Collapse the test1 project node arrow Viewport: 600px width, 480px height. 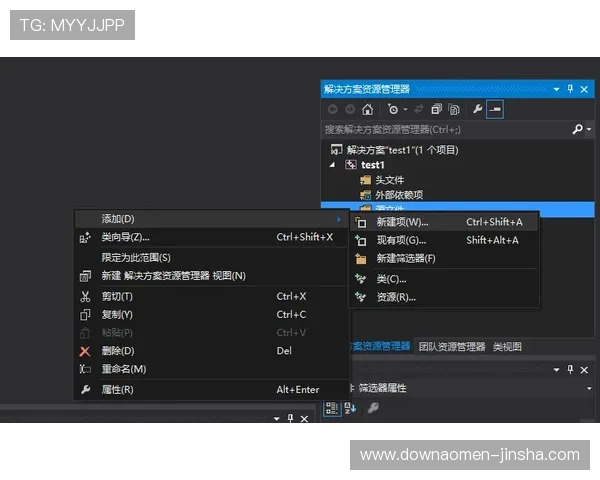pyautogui.click(x=333, y=165)
